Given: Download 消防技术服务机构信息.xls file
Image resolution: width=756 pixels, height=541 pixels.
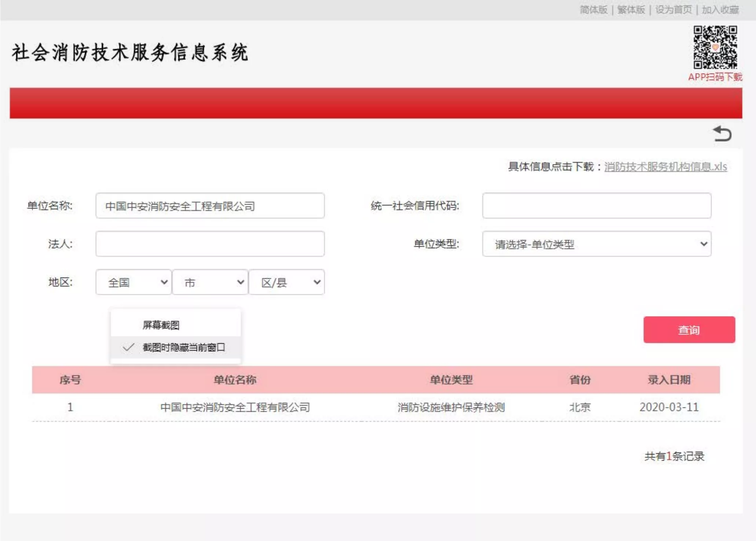Looking at the screenshot, I should (x=665, y=167).
